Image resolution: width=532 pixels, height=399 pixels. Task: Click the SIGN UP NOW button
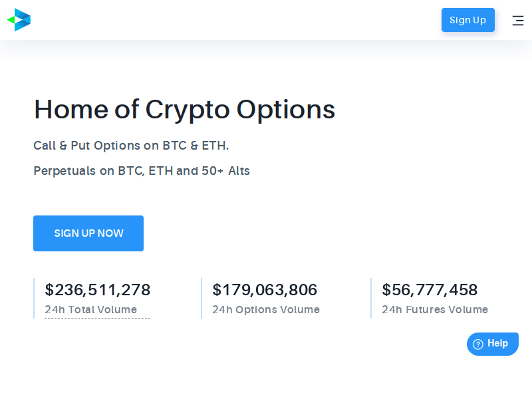pos(88,233)
